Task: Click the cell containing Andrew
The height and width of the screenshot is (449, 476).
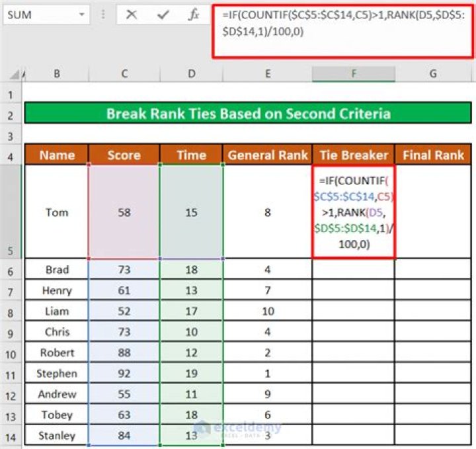Action: (x=57, y=393)
